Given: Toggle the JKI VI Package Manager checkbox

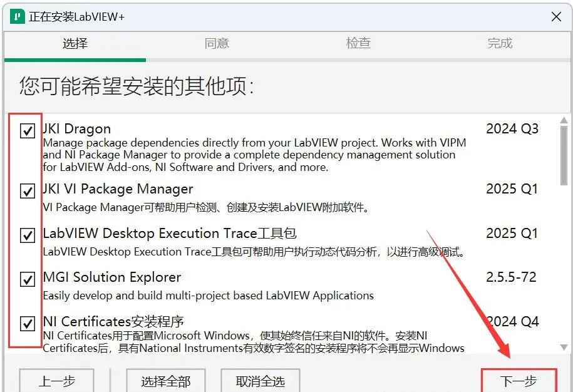Looking at the screenshot, I should [x=28, y=191].
